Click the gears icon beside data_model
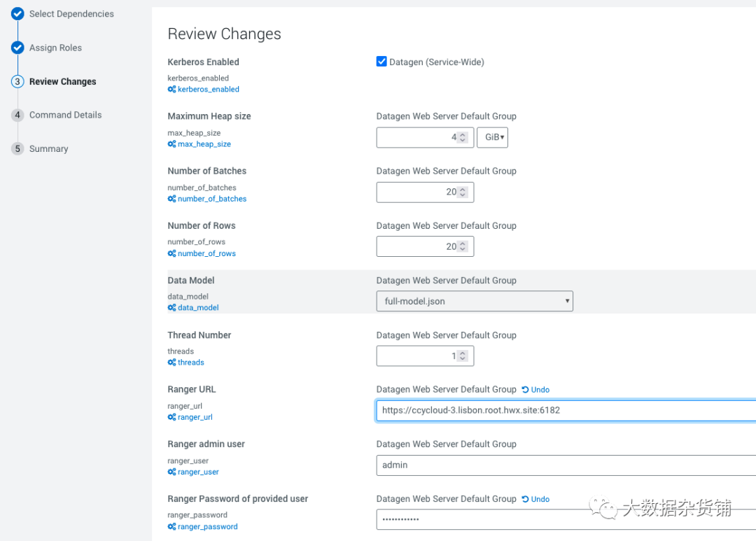The height and width of the screenshot is (541, 756). (171, 308)
